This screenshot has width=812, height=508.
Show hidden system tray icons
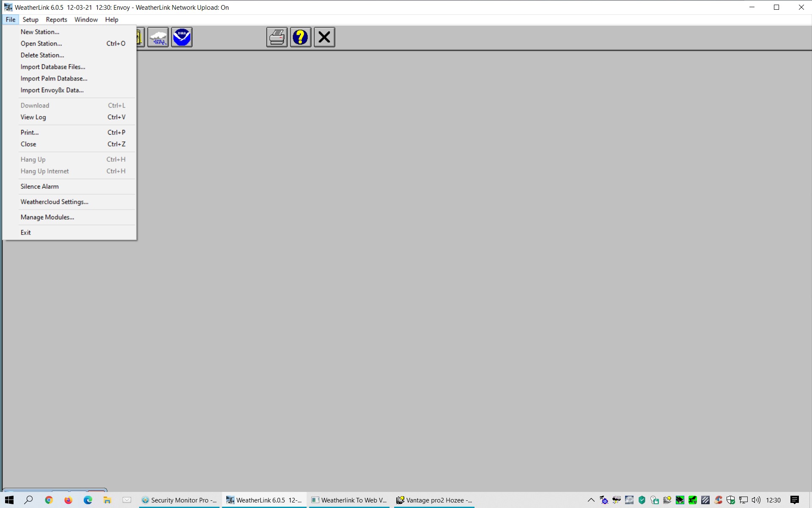591,500
